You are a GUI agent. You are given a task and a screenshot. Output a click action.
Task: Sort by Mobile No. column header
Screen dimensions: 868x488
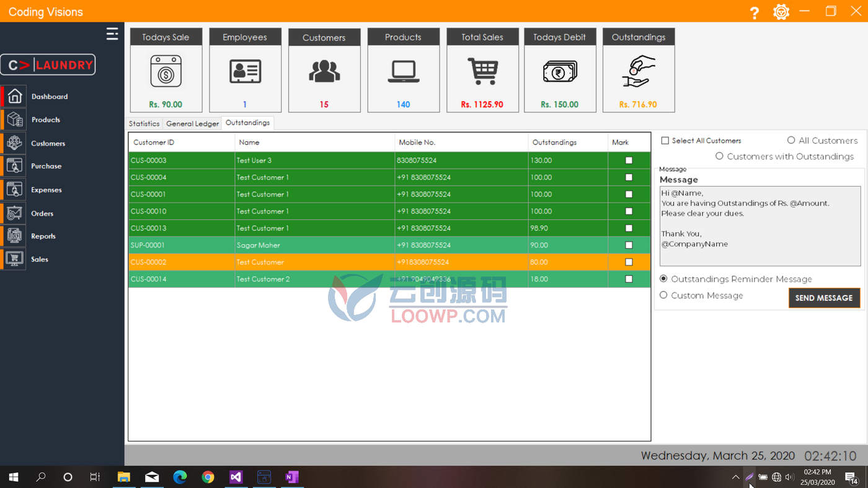pyautogui.click(x=461, y=142)
